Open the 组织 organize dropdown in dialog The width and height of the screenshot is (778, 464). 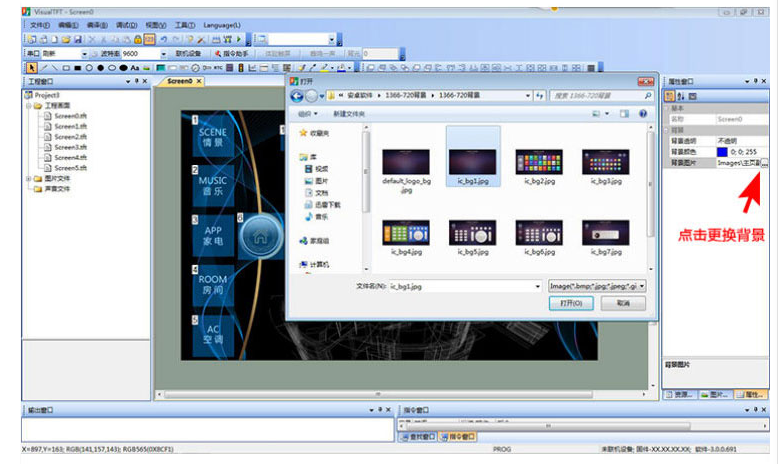click(x=308, y=114)
